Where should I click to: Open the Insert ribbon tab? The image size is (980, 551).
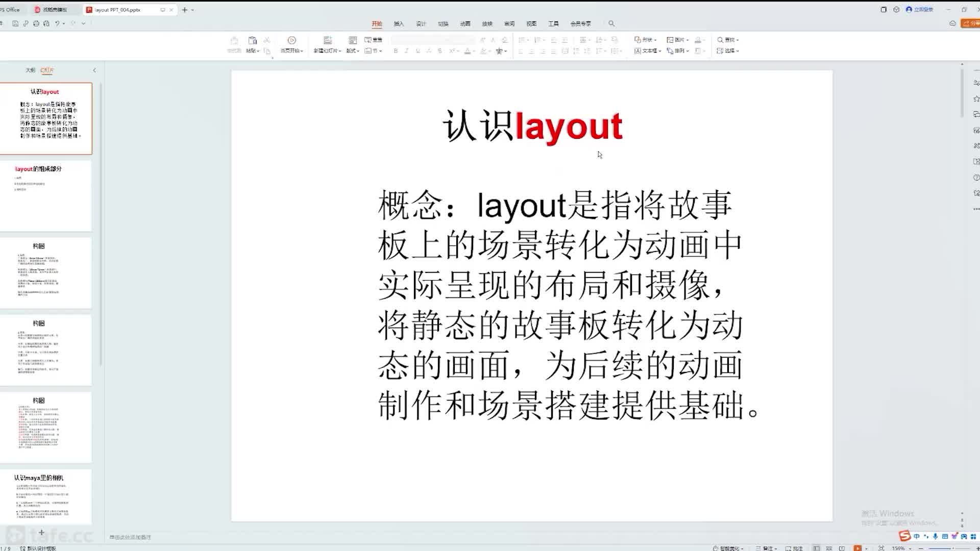coord(399,23)
